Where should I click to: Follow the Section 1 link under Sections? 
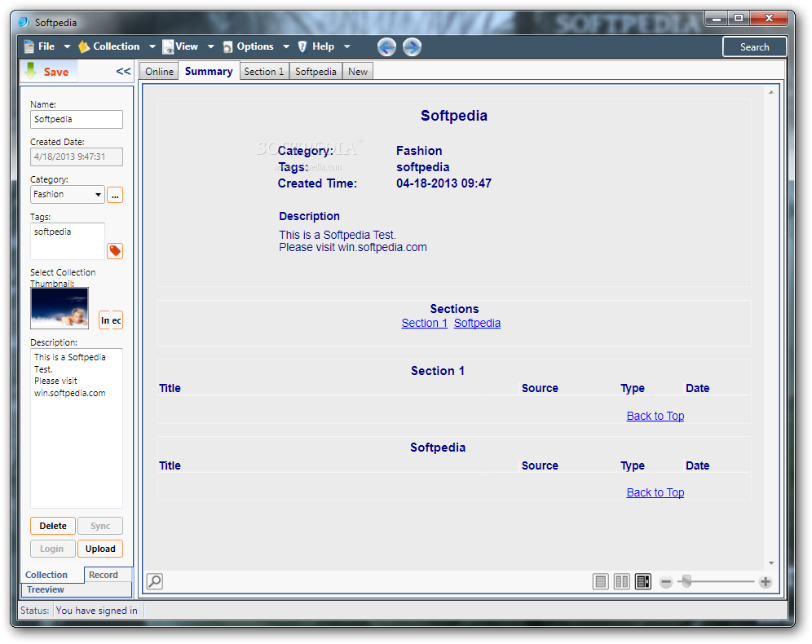pos(424,323)
